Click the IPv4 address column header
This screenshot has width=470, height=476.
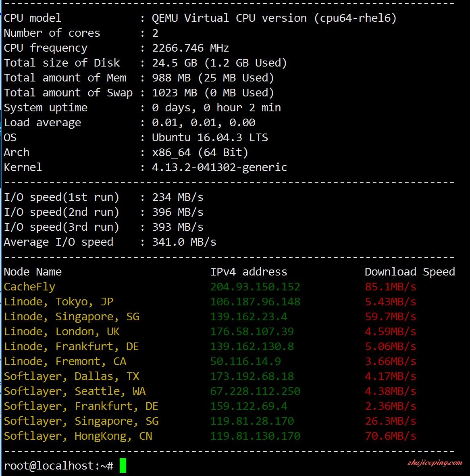249,272
